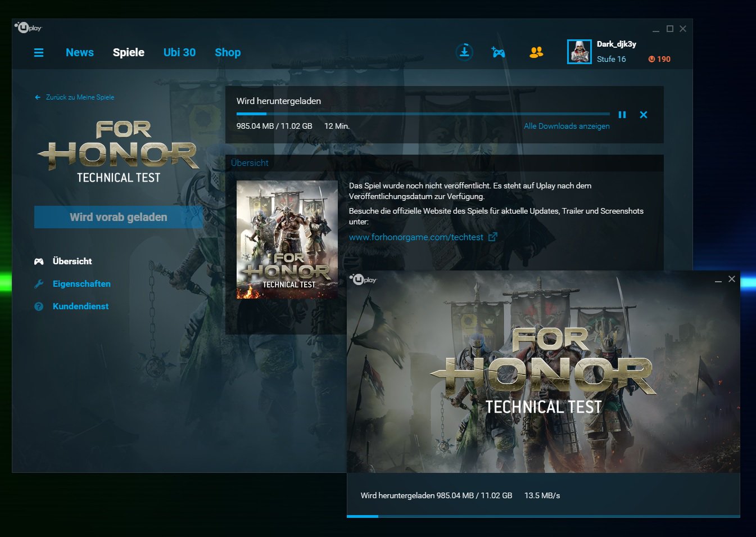Click the download progress bar in main window
This screenshot has height=537, width=756.
coord(423,114)
